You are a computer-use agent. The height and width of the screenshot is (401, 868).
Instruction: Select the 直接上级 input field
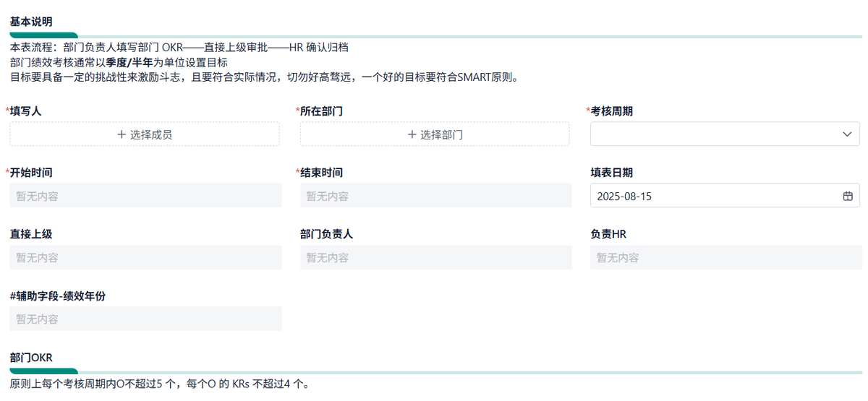145,258
